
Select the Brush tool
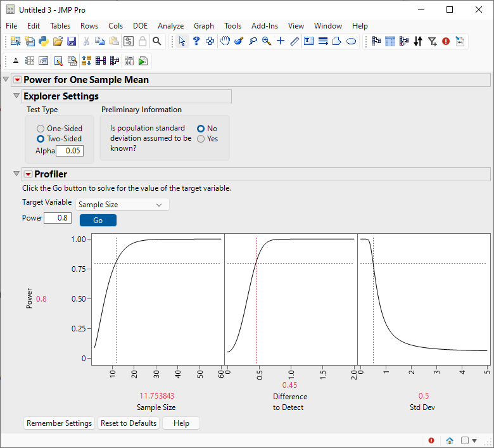click(x=239, y=41)
